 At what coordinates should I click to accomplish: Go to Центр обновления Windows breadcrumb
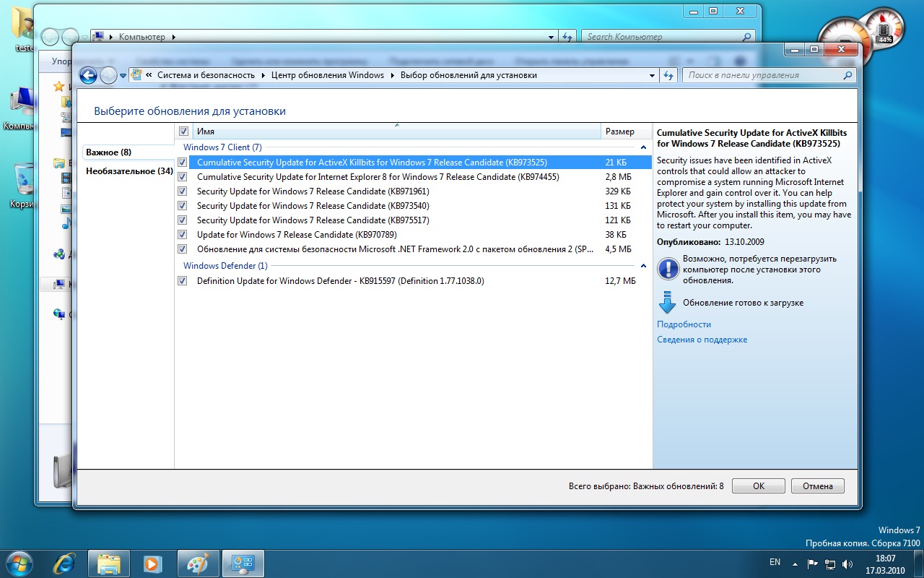point(328,75)
